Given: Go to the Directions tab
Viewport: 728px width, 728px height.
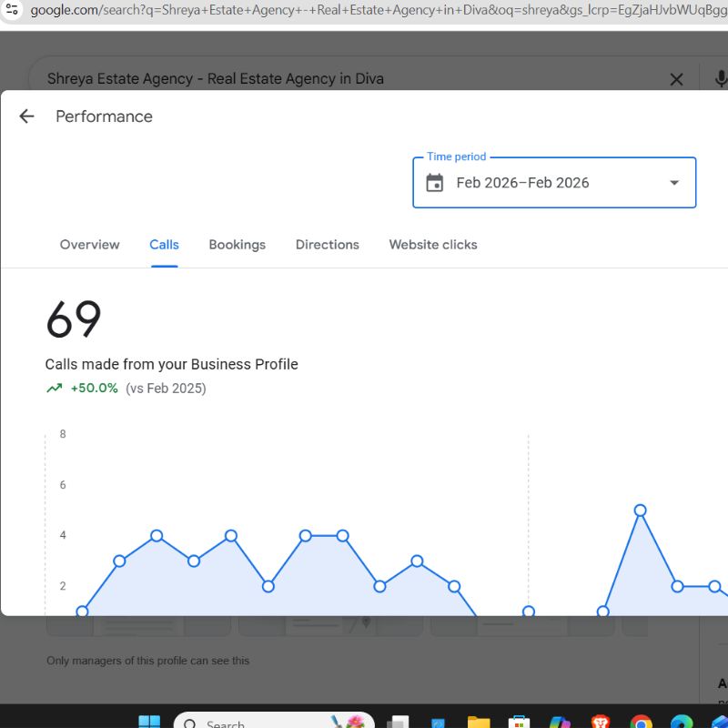Looking at the screenshot, I should coord(327,245).
